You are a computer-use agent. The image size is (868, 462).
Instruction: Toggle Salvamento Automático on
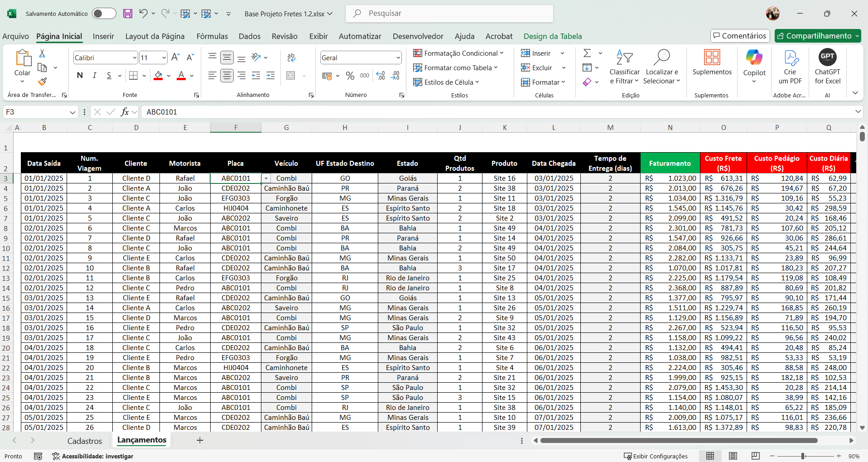[104, 13]
